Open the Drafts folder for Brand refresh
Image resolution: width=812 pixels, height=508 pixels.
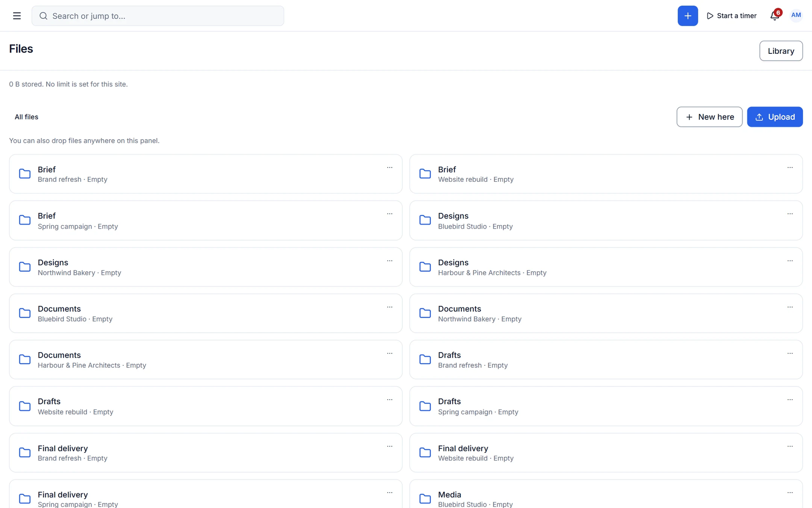606,360
